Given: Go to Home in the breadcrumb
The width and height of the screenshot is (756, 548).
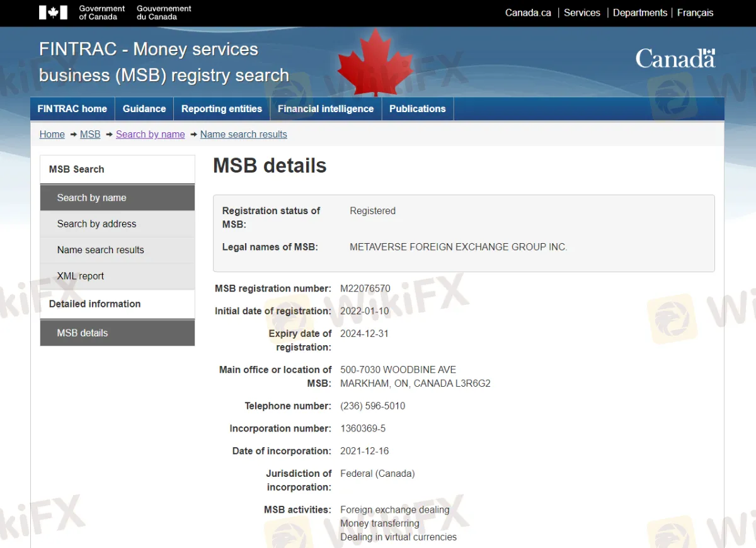Looking at the screenshot, I should click(x=52, y=134).
